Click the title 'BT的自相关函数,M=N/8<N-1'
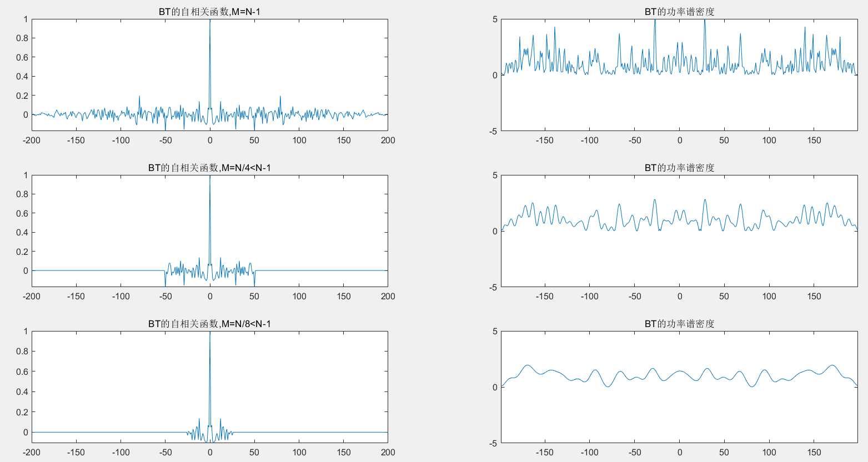Image resolution: width=868 pixels, height=462 pixels. (209, 324)
